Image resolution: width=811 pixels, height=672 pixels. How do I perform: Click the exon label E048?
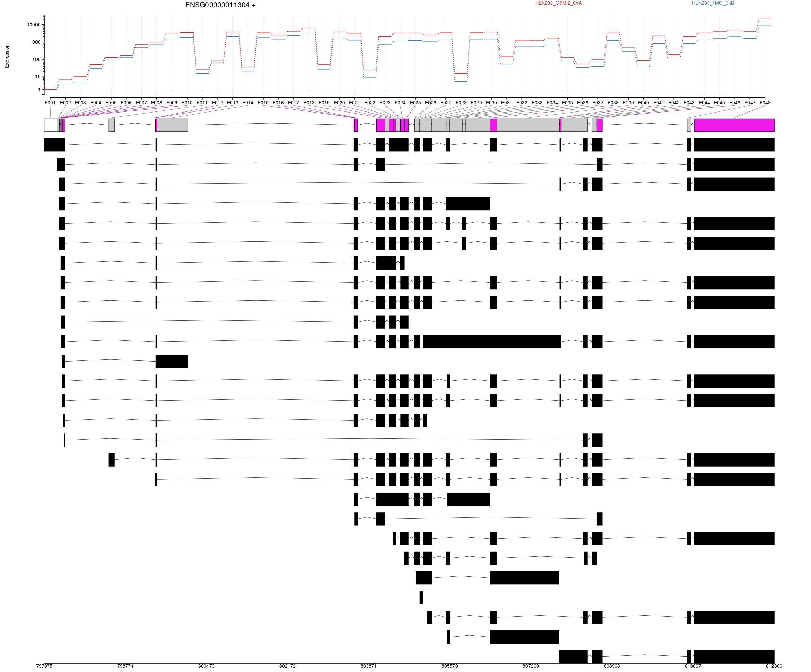point(765,103)
